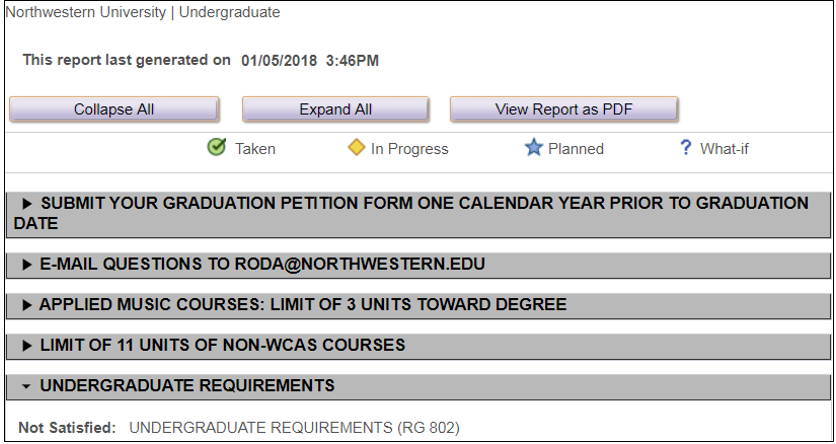The height and width of the screenshot is (444, 836).
Task: Select the Taken legend label
Action: (255, 149)
